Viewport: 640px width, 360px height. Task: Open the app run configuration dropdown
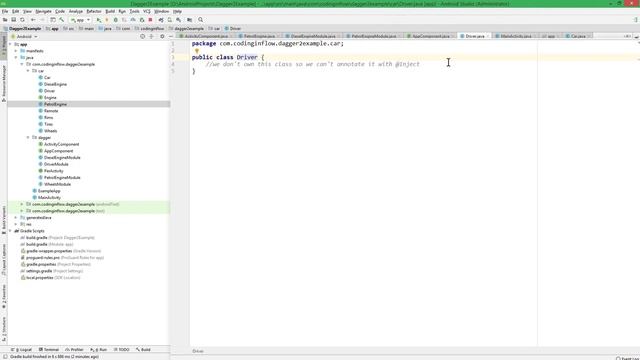[80, 20]
